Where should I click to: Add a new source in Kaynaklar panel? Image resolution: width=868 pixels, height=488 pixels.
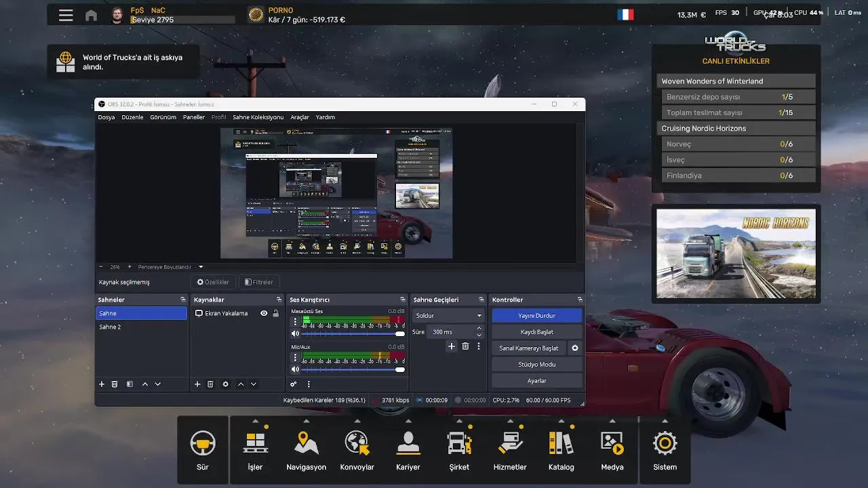[x=197, y=384]
